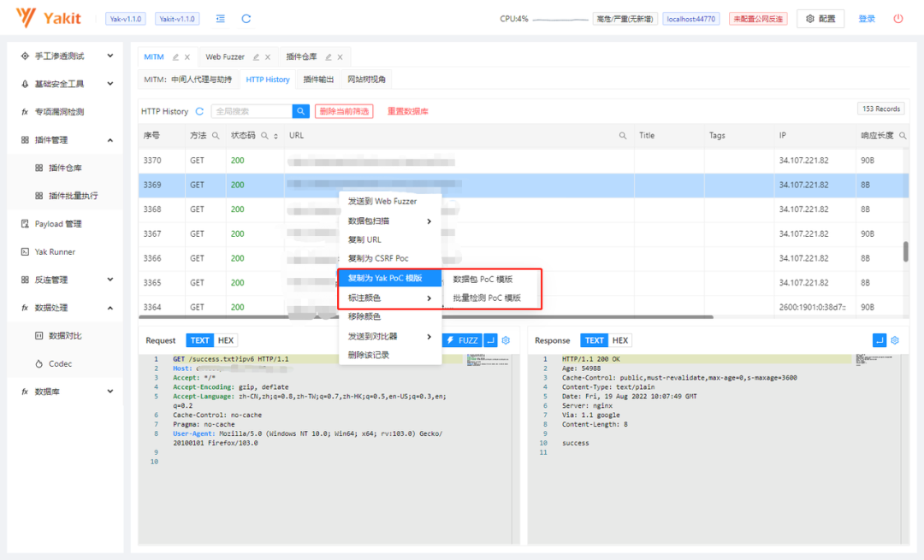This screenshot has width=924, height=560.
Task: Close the 插件仓库 tab
Action: pos(340,57)
